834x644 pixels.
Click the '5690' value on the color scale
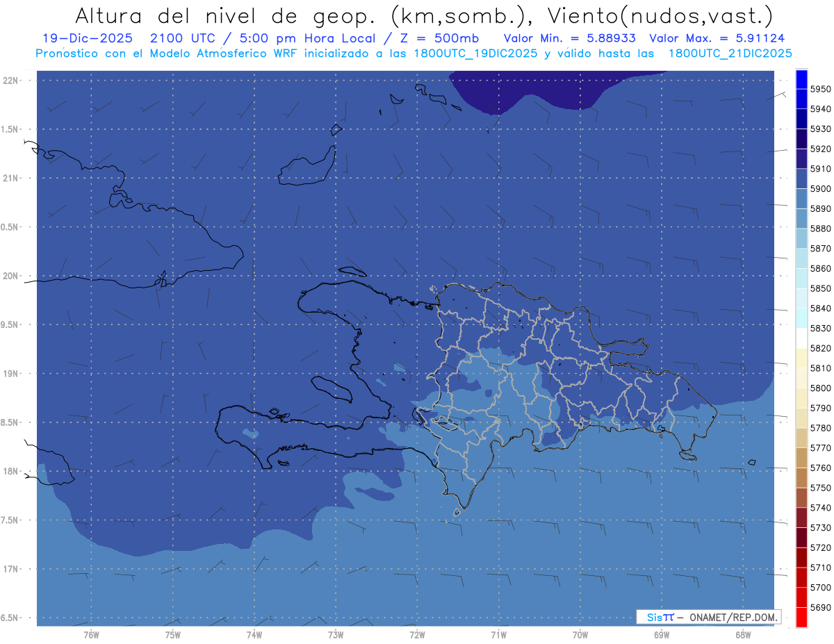pyautogui.click(x=820, y=607)
